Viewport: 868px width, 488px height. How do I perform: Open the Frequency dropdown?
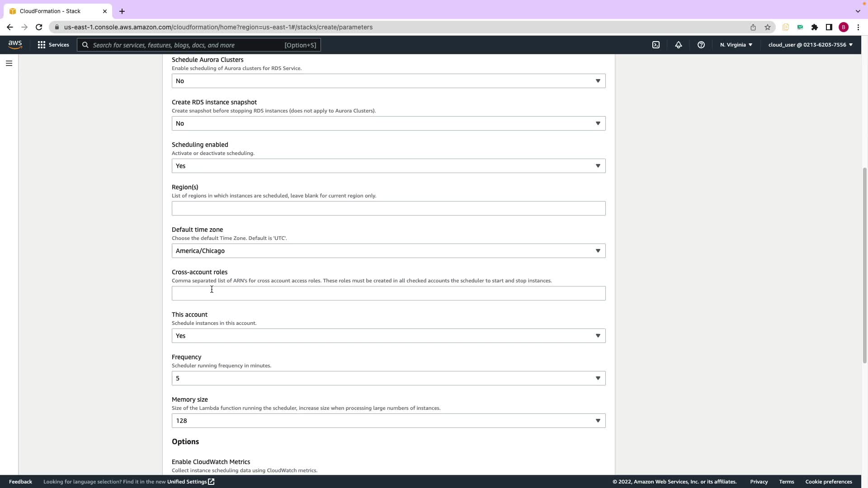[388, 378]
